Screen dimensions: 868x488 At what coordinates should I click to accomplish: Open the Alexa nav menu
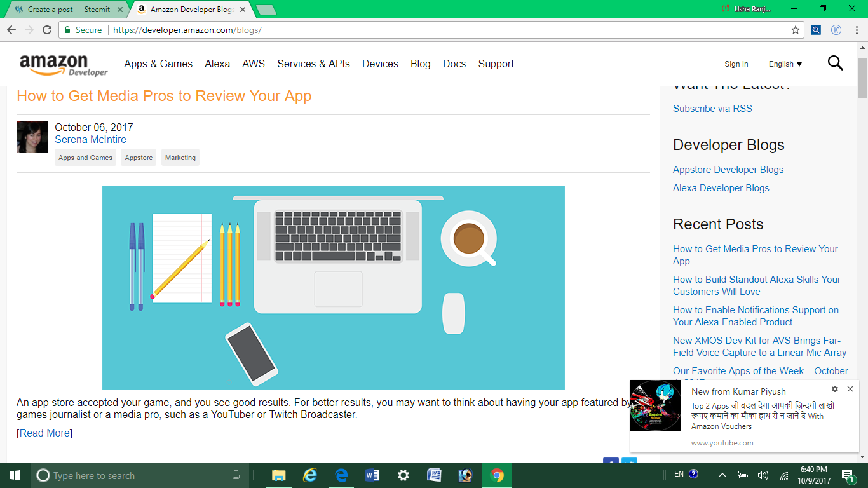217,64
